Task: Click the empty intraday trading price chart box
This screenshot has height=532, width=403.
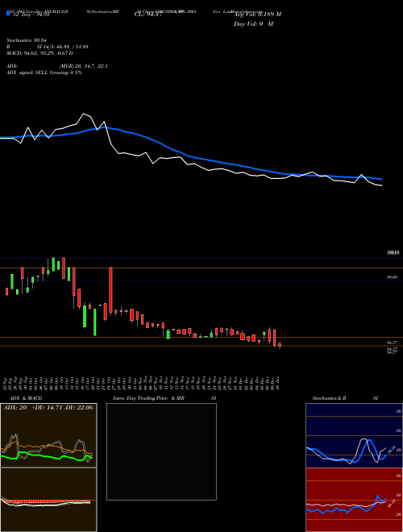Action: [161, 451]
